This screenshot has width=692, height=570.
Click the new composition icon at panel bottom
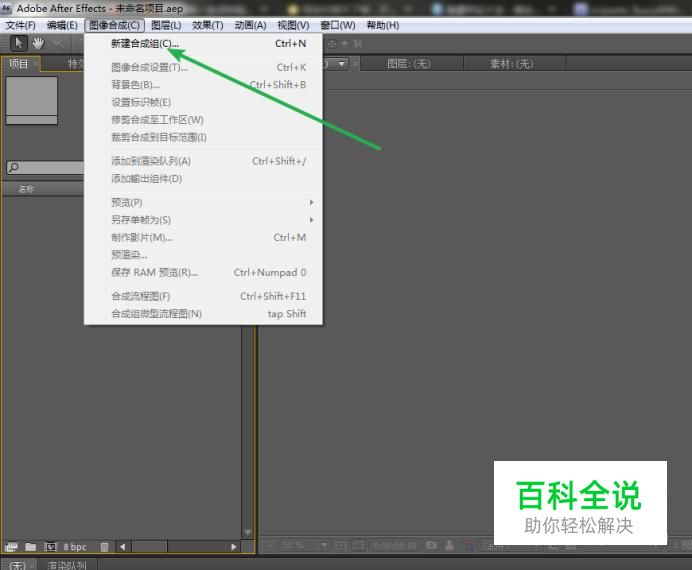click(x=51, y=547)
